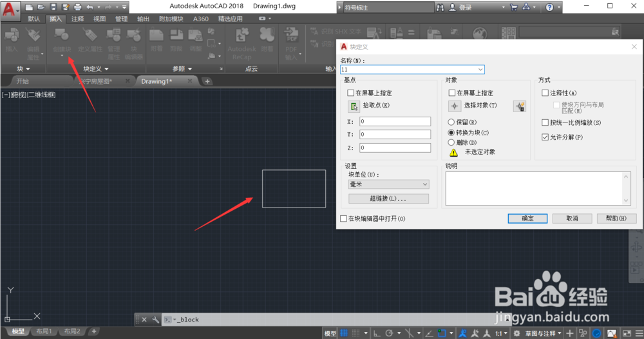Screen dimensions: 644x339
Task: Click the Autodesk App Store cart icon
Action: pos(514,7)
